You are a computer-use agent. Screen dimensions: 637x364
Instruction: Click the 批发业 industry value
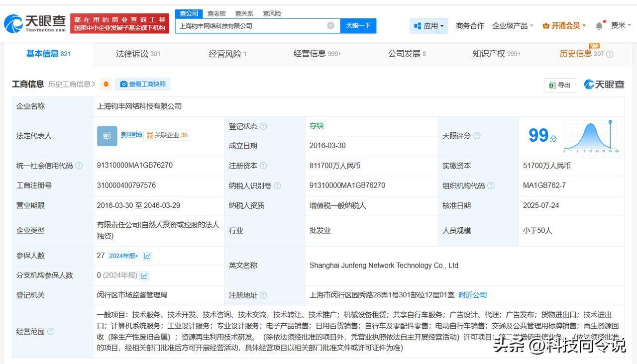tap(320, 230)
